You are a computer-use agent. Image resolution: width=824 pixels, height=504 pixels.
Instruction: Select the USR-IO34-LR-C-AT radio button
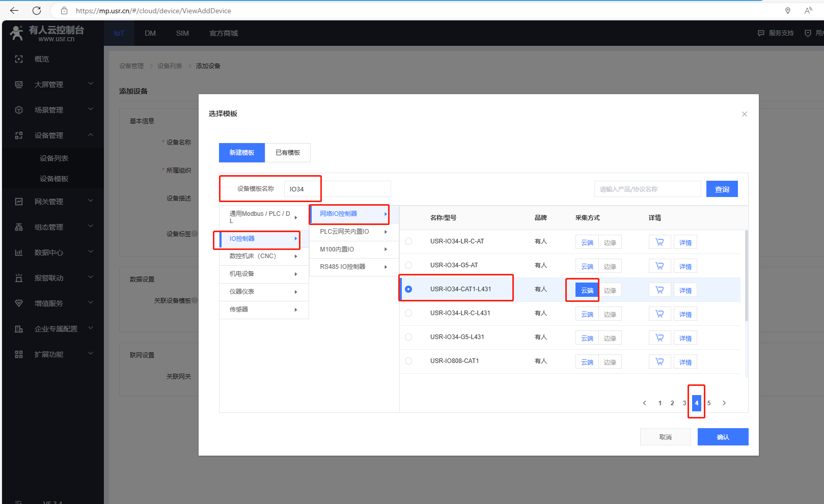tap(408, 241)
